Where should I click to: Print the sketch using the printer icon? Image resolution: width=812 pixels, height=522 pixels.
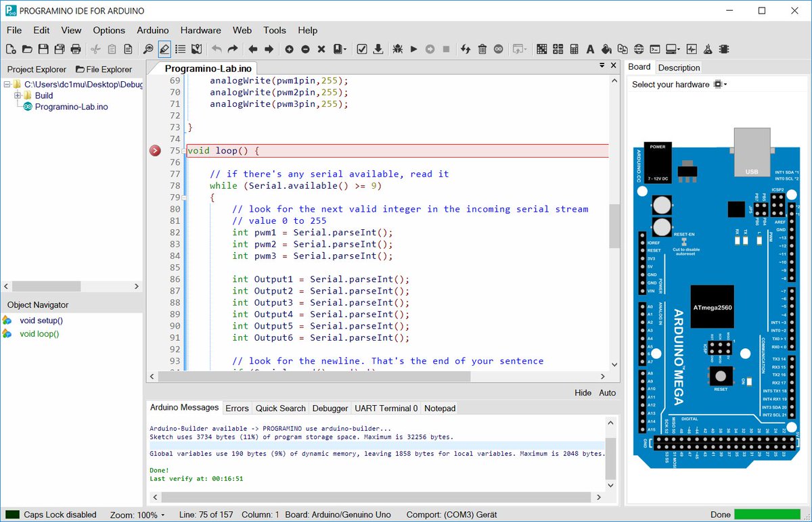[76, 49]
